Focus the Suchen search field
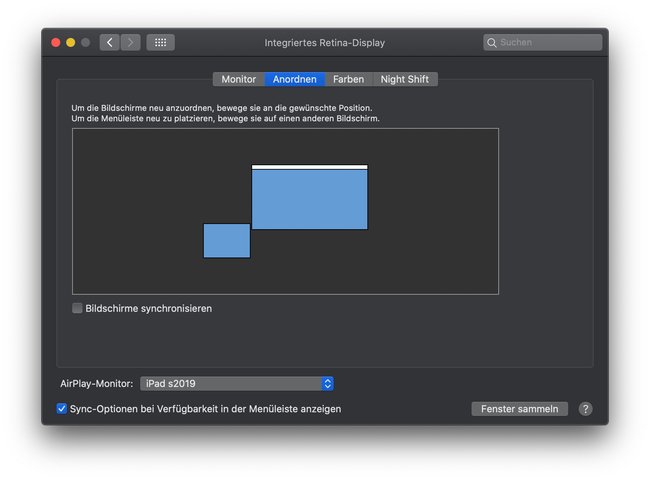Image resolution: width=650 pixels, height=480 pixels. pyautogui.click(x=543, y=42)
